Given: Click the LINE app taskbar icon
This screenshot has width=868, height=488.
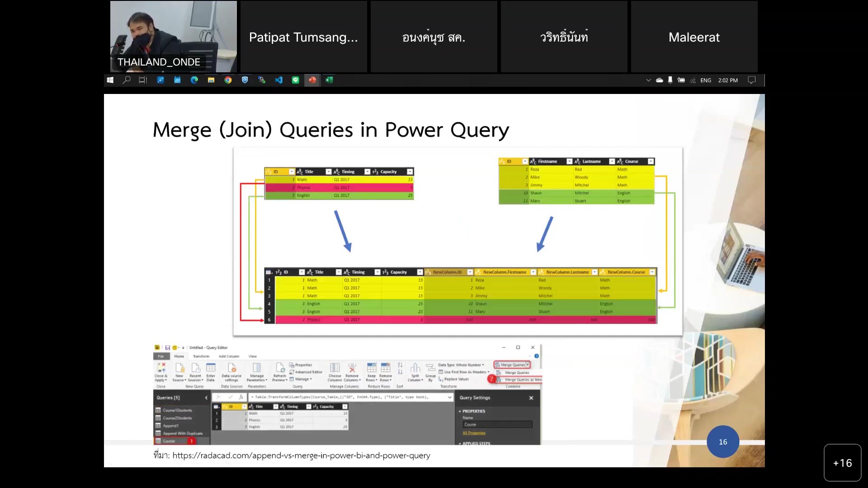Looking at the screenshot, I should pyautogui.click(x=296, y=80).
